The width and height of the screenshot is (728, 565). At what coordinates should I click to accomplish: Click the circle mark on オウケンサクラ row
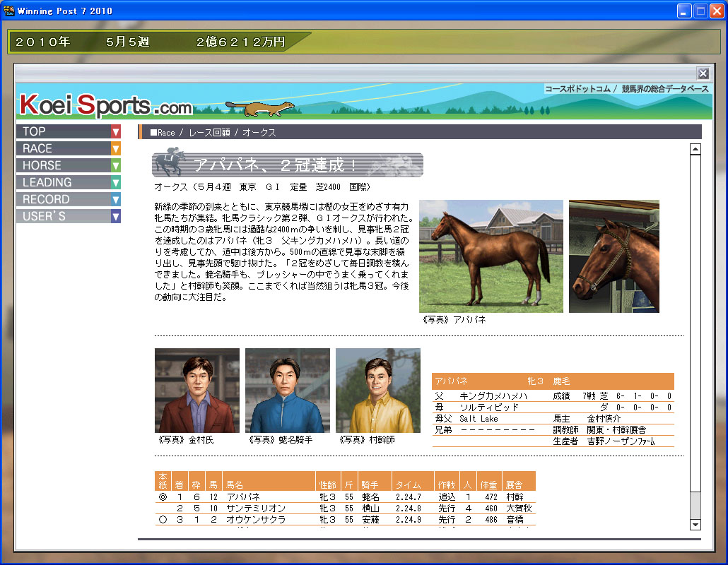coord(163,520)
